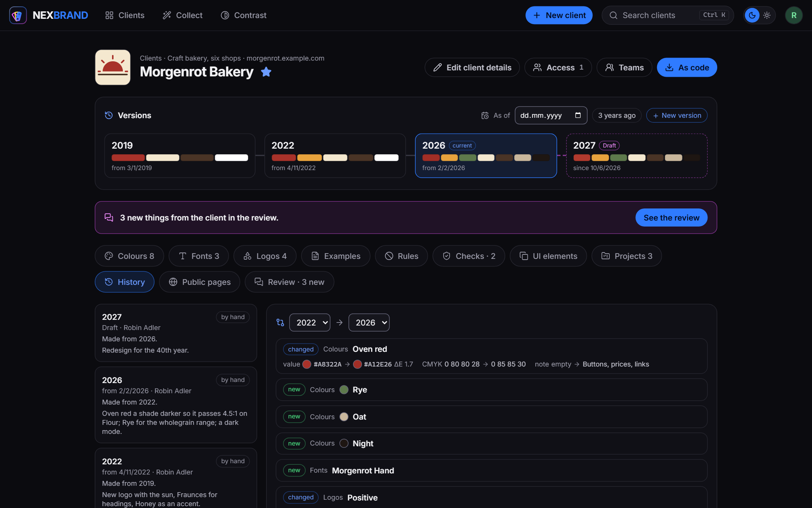This screenshot has height=508, width=812.
Task: Select the Review · 3 new tab
Action: tap(289, 282)
